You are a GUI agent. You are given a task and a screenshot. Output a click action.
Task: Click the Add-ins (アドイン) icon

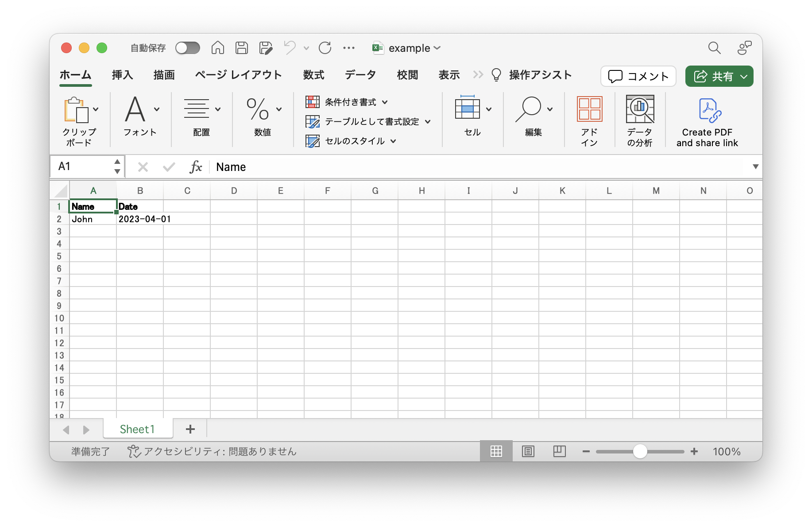(589, 109)
